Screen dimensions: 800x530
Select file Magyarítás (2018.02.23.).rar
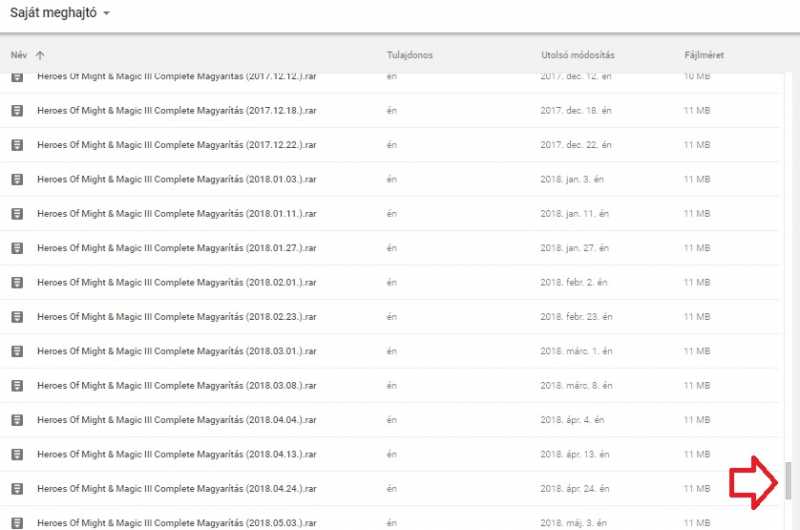pyautogui.click(x=177, y=317)
